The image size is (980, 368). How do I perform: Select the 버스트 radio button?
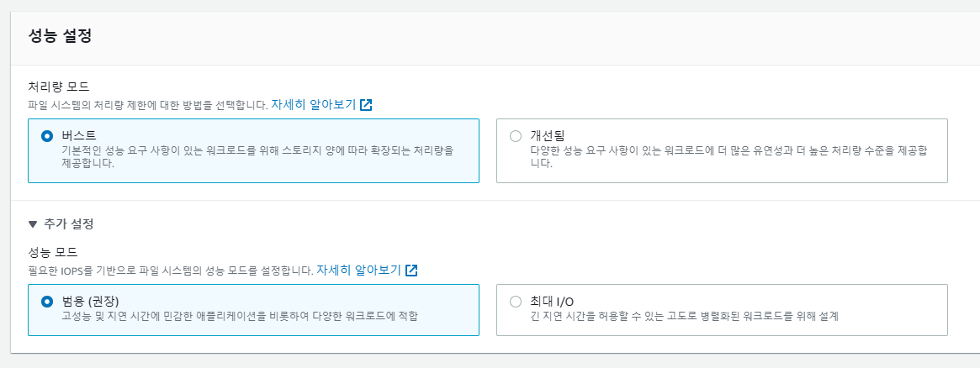[46, 137]
